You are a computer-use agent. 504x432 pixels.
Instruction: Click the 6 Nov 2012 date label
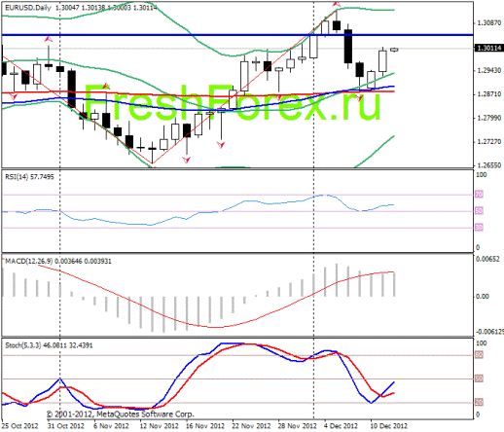(111, 426)
